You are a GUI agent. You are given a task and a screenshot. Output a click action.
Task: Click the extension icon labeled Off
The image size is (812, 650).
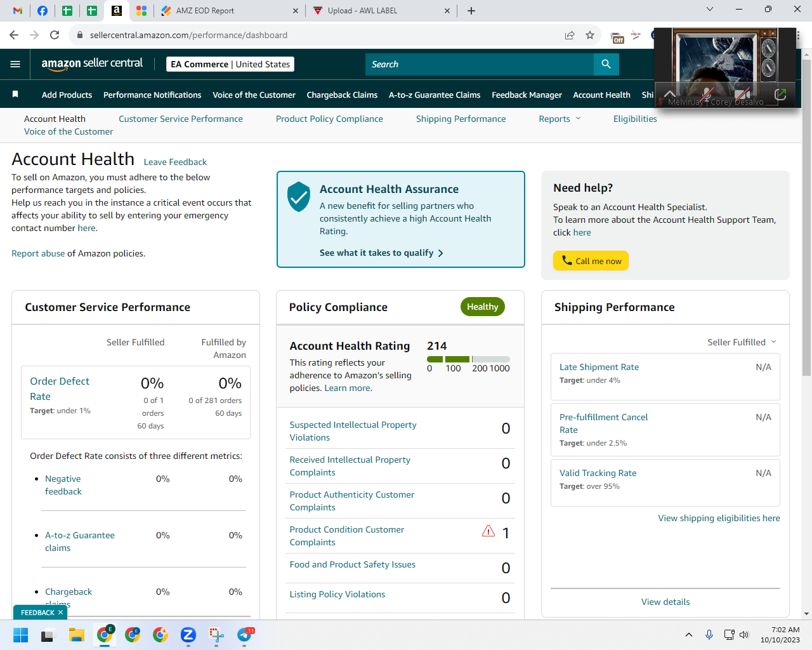point(617,37)
